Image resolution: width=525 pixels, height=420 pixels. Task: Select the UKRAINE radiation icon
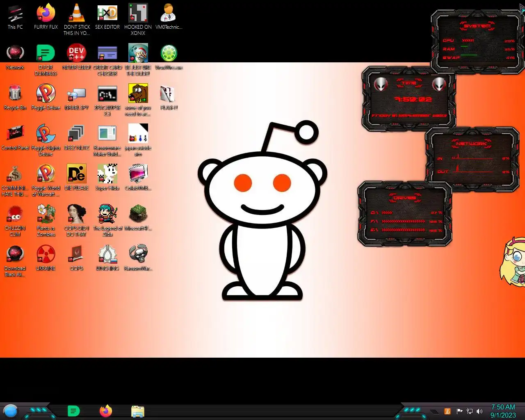click(46, 258)
